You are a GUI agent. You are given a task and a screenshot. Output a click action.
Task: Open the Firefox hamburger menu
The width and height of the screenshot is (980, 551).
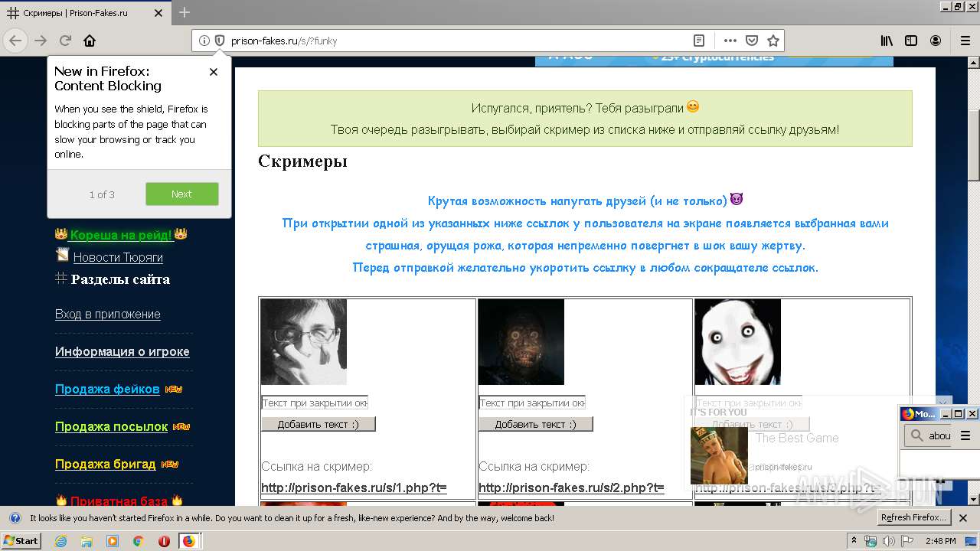pyautogui.click(x=965, y=41)
